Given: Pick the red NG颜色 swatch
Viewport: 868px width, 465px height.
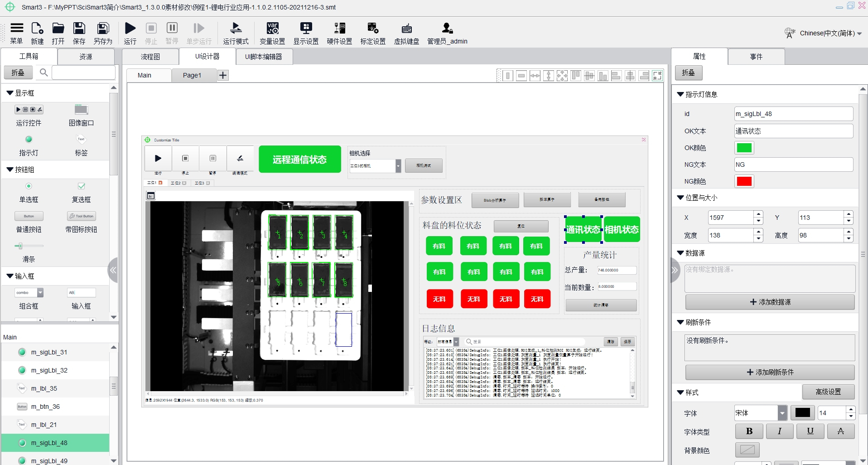Looking at the screenshot, I should click(x=744, y=181).
